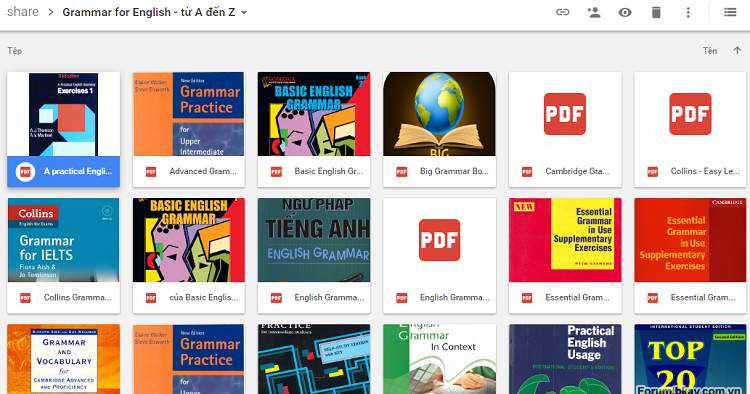Screen dimensions: 750x394
Task: Reverse sort direction arrow
Action: click(x=737, y=50)
